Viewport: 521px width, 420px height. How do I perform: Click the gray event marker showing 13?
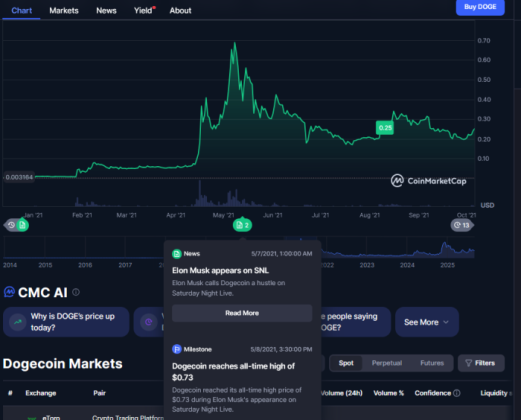click(x=462, y=225)
